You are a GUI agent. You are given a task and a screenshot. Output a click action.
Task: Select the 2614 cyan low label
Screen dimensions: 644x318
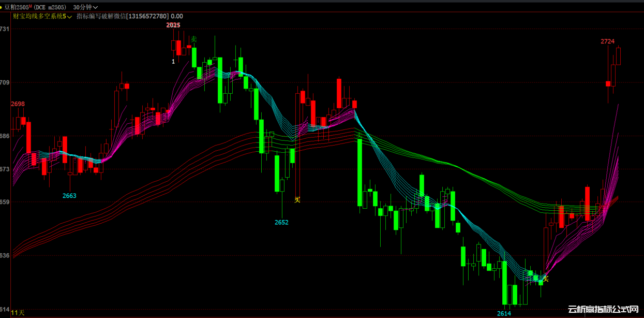tap(504, 314)
